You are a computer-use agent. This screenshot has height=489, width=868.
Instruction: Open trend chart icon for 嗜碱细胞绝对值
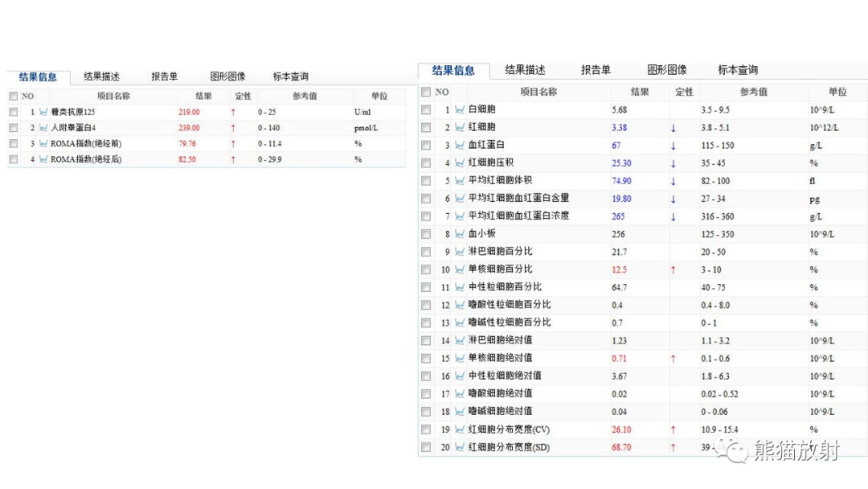[x=460, y=412]
